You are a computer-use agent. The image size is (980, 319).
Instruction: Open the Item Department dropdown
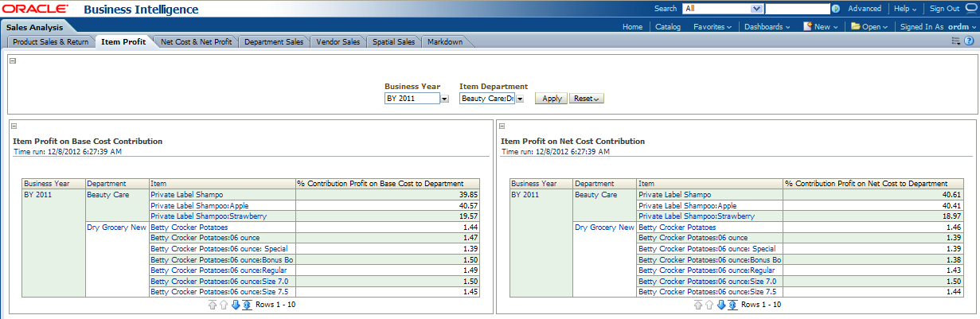519,99
